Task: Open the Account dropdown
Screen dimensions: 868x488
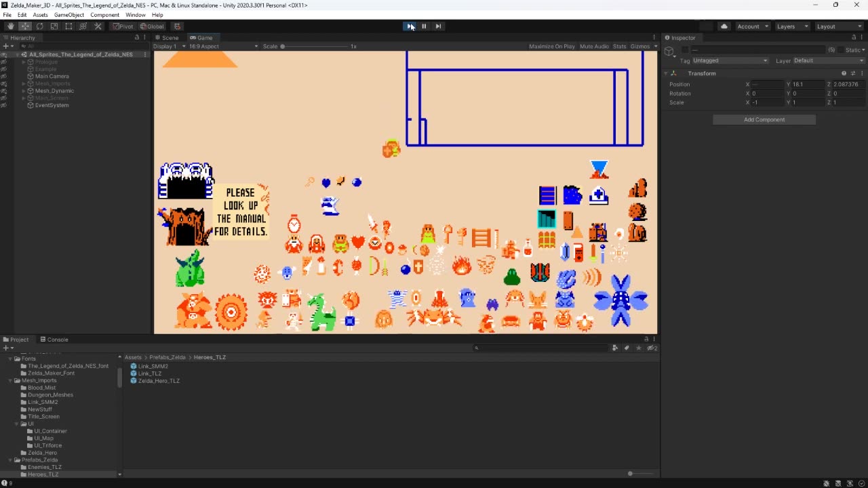Action: click(753, 26)
